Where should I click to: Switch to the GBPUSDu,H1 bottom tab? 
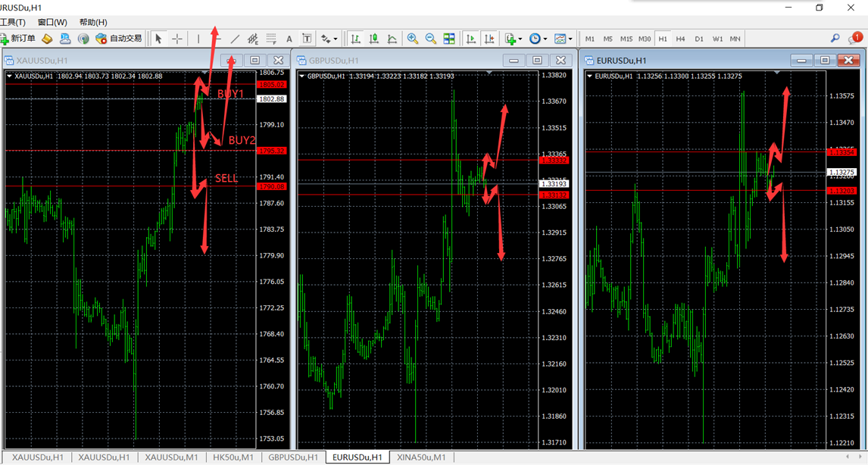point(293,457)
